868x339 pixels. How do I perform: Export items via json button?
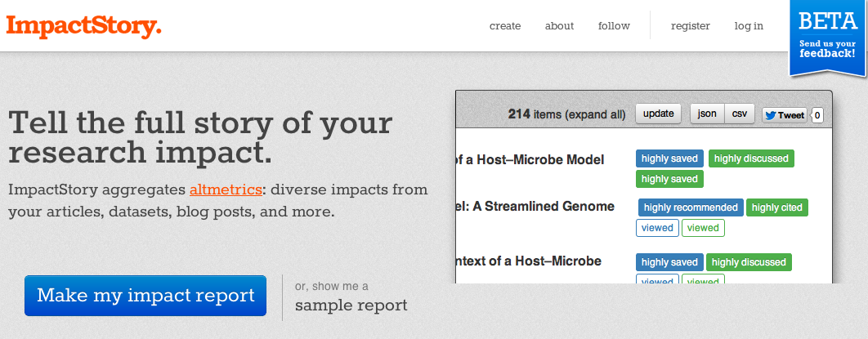[707, 114]
